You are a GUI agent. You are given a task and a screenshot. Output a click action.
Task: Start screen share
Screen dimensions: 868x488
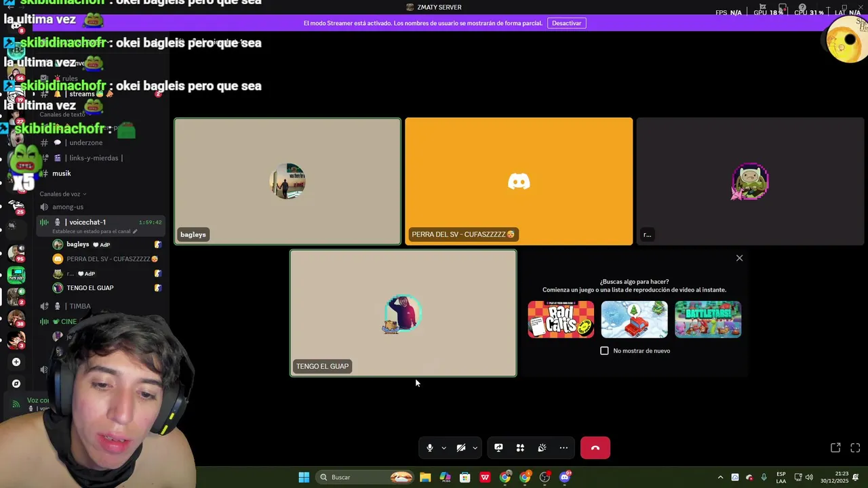(x=498, y=448)
